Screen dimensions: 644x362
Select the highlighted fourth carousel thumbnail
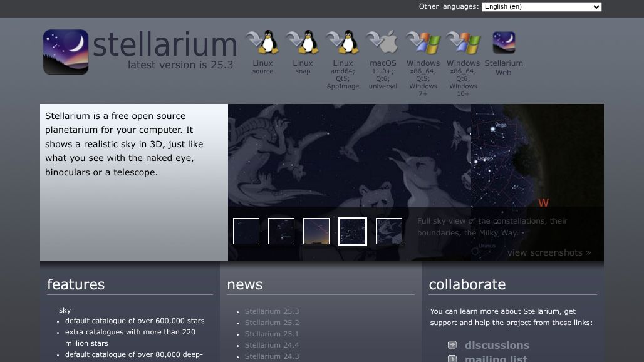click(353, 231)
